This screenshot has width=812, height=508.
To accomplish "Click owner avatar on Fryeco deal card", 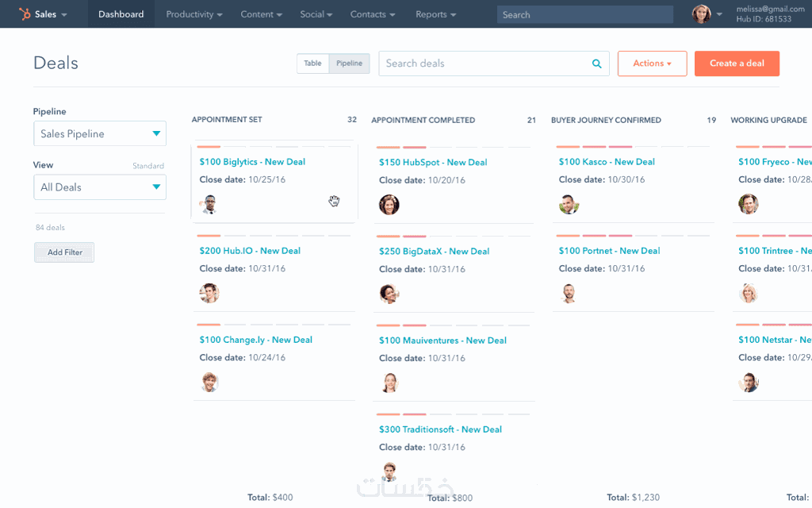I will (749, 204).
